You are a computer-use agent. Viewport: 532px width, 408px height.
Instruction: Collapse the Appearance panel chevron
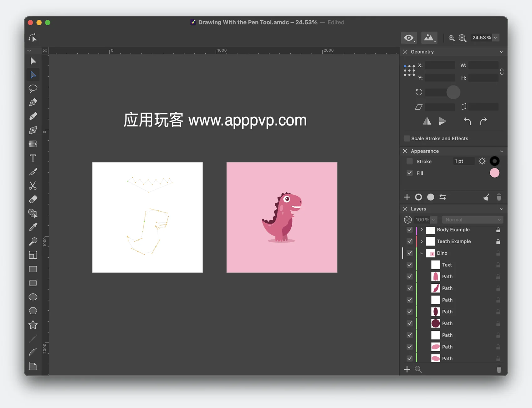[501, 151]
